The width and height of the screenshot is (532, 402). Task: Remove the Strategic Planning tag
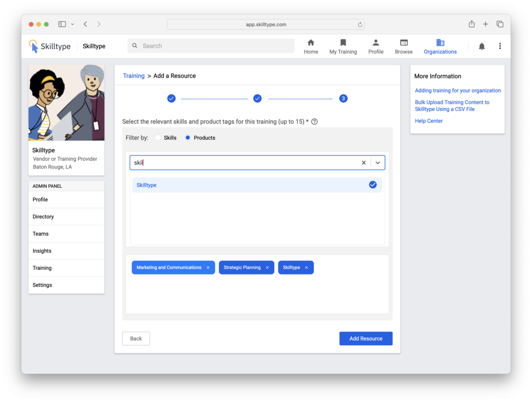267,268
